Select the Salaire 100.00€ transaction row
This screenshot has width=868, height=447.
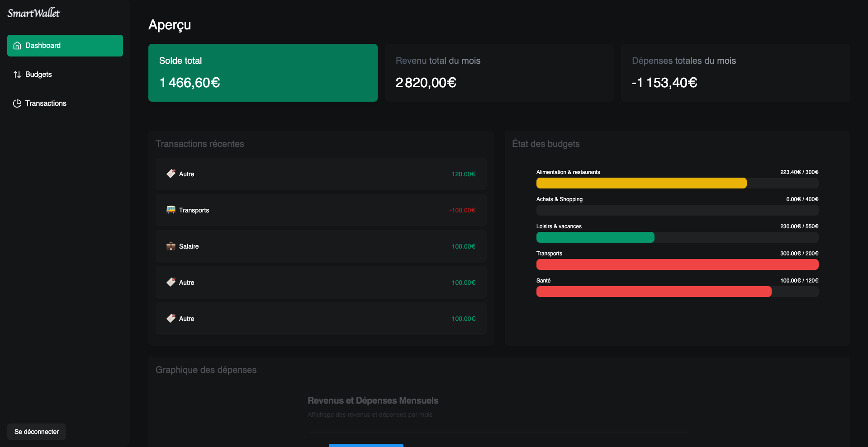[x=321, y=246]
